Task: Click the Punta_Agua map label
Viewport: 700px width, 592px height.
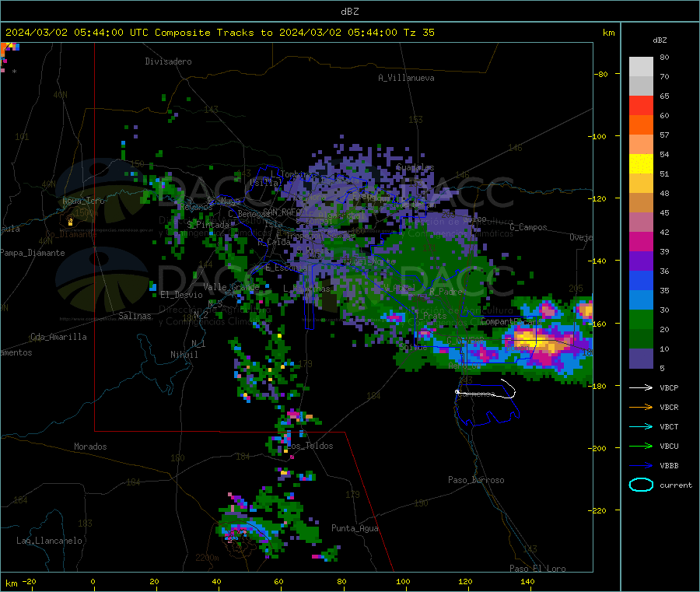Action: coord(355,528)
